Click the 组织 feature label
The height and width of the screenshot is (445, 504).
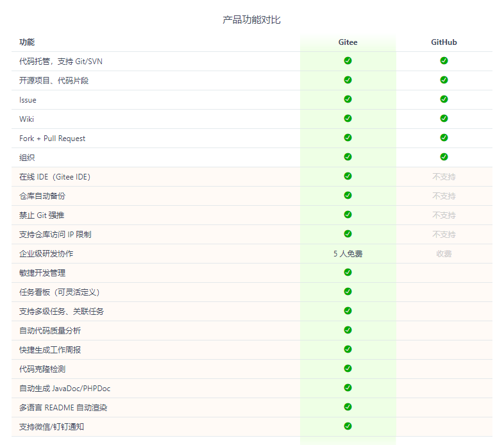pos(27,158)
